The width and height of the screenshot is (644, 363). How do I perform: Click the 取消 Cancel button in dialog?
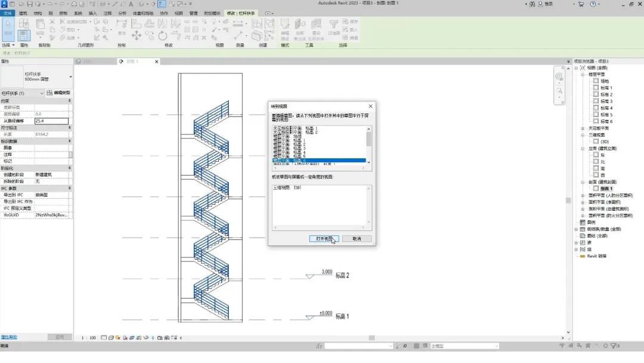coord(357,238)
